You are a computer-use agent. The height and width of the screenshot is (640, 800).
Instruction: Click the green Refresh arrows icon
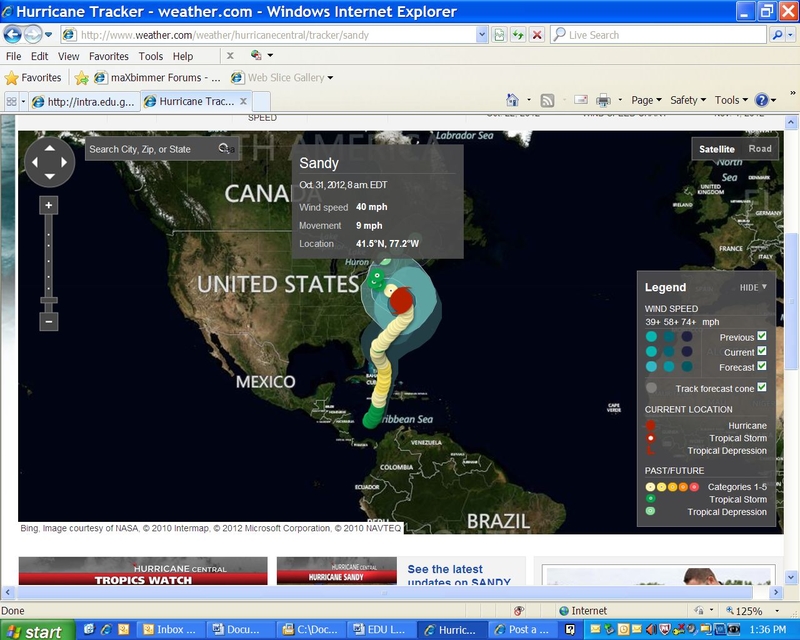tap(518, 35)
